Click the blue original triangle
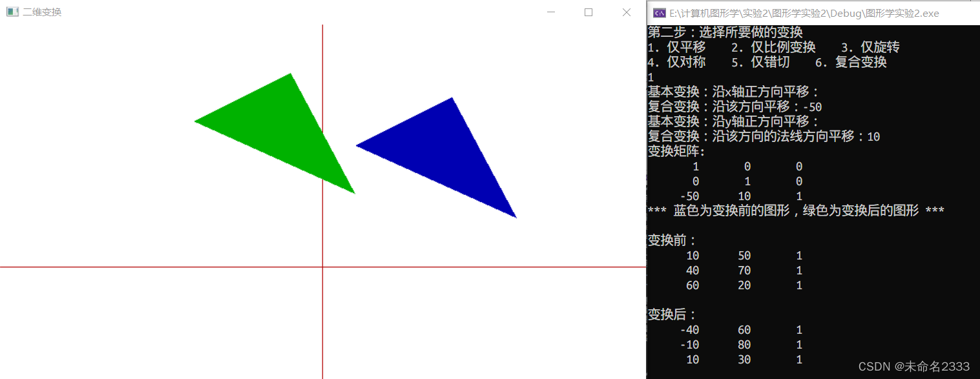This screenshot has width=980, height=379. (443, 154)
